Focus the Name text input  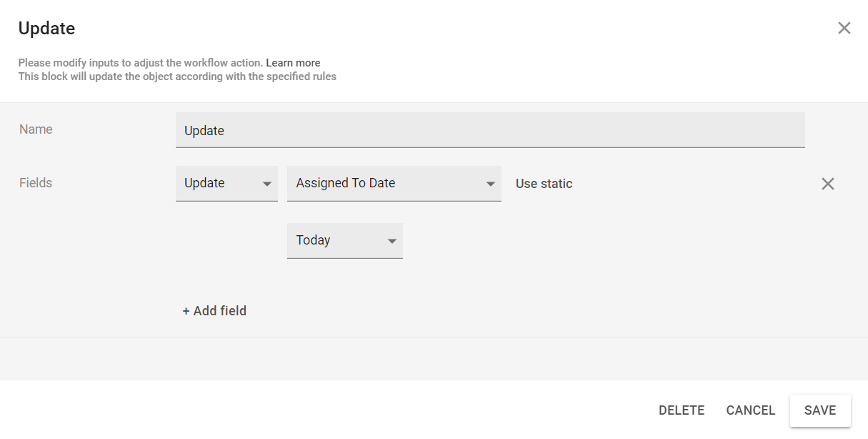(489, 130)
